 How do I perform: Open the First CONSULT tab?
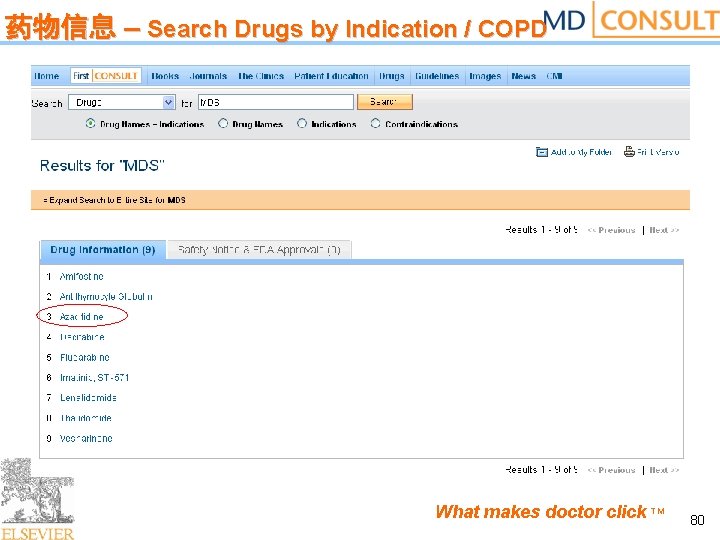[106, 76]
